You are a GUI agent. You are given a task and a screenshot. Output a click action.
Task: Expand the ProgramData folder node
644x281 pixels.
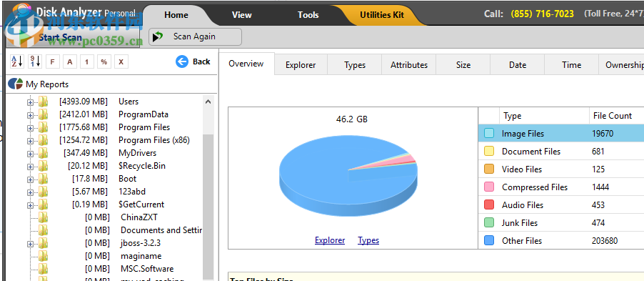click(x=30, y=115)
